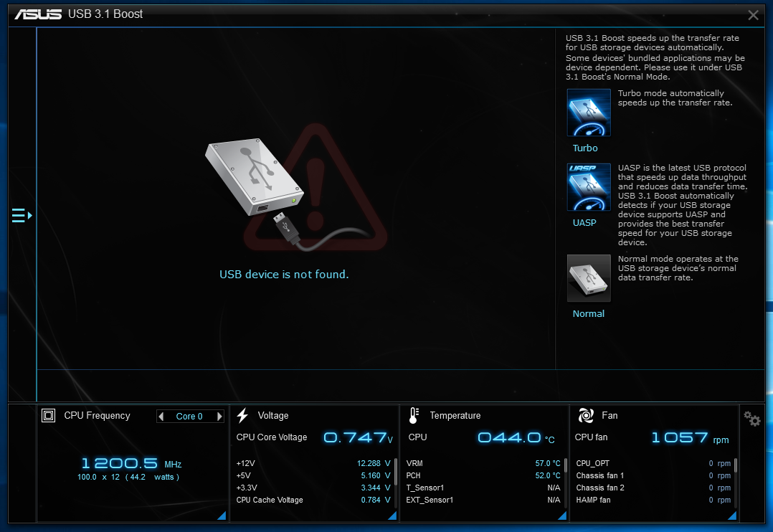Open settings with the gear icon
The image size is (773, 532).
[x=751, y=419]
